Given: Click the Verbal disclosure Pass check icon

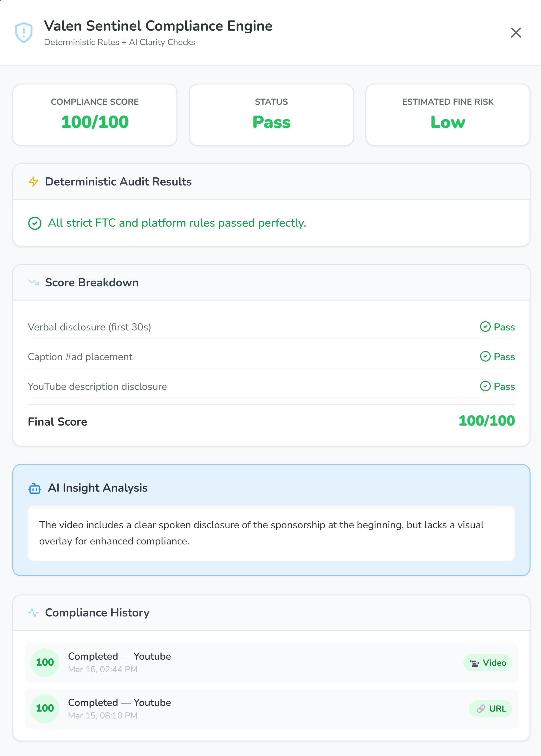Looking at the screenshot, I should coord(485,327).
